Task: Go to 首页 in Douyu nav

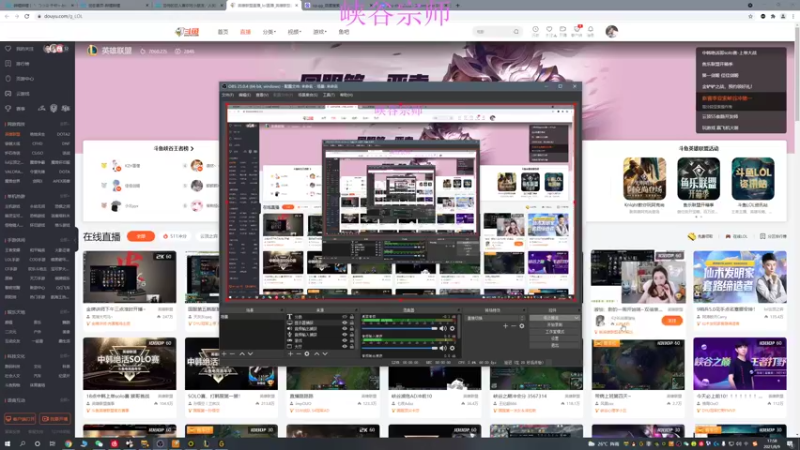Action: click(x=223, y=32)
